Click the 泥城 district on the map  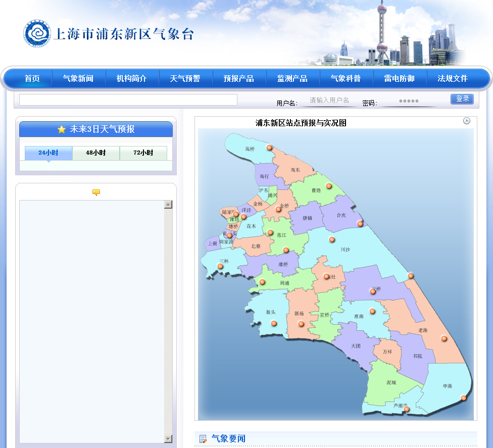coord(391,382)
